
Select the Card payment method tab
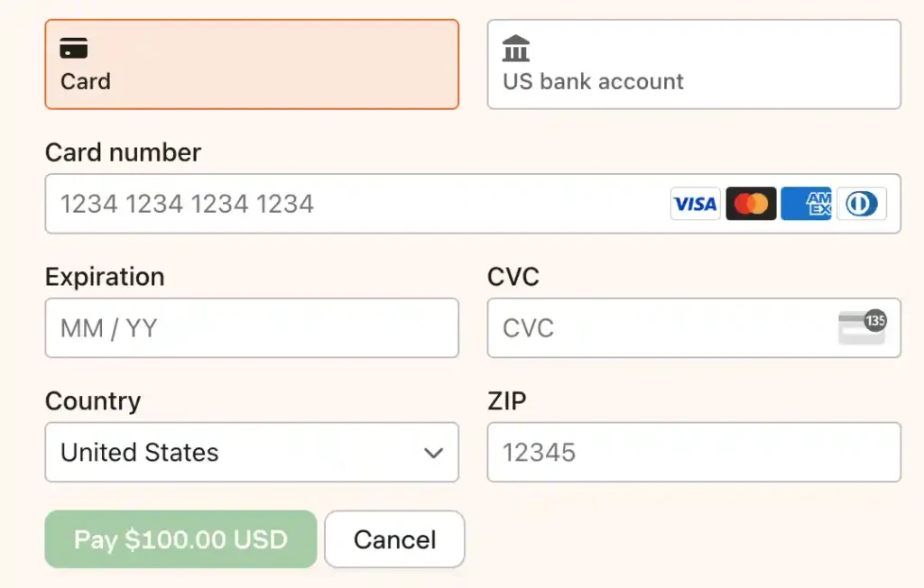(x=252, y=65)
